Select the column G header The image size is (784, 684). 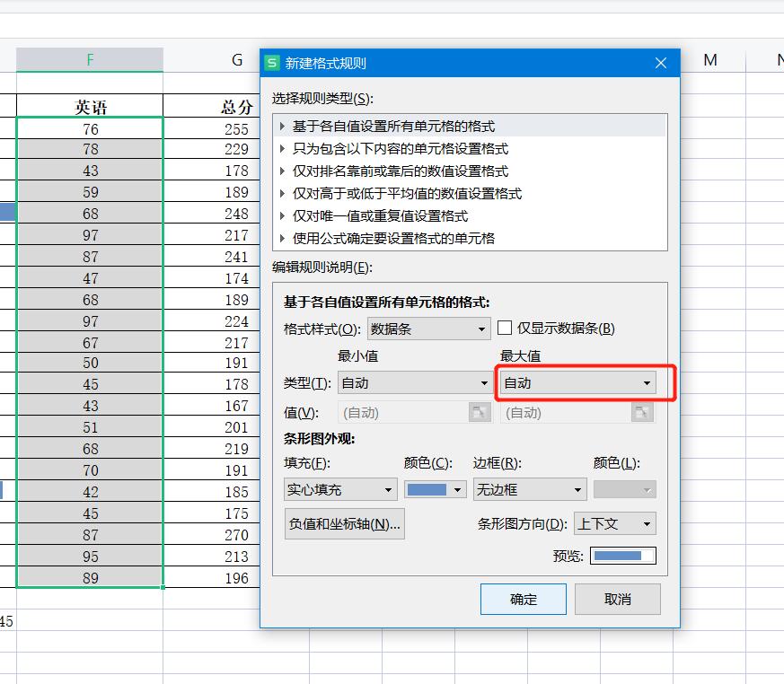pyautogui.click(x=236, y=60)
